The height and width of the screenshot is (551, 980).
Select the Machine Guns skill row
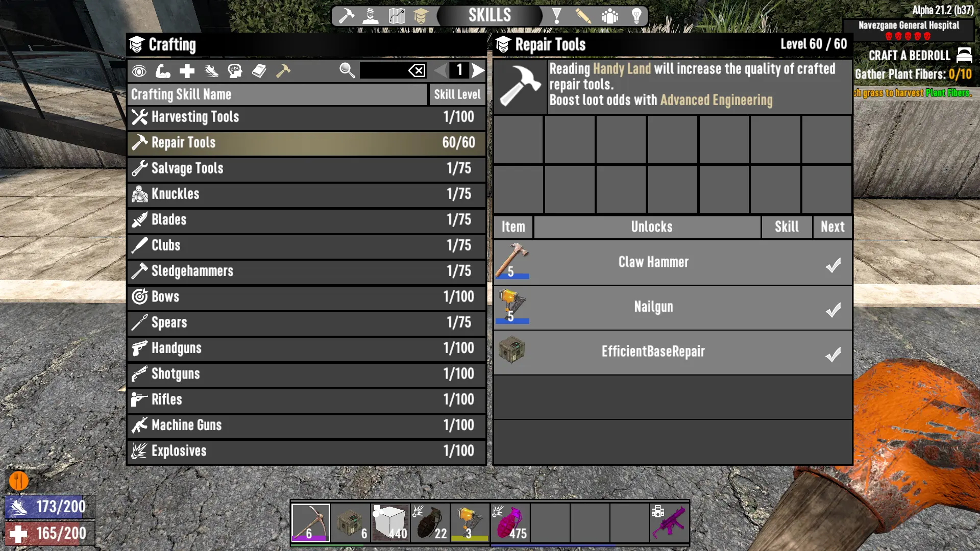coord(306,425)
